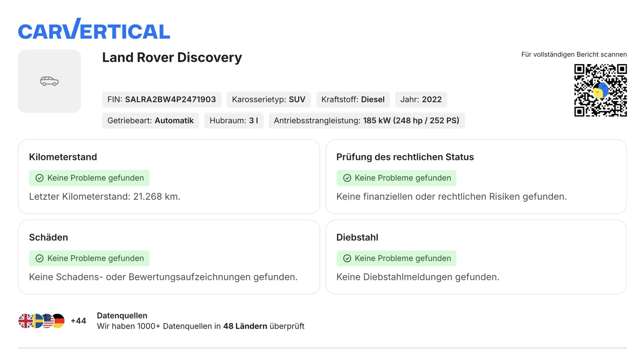Click Diebstahl 'Keine Probleme gefunden' badge
The height and width of the screenshot is (354, 644).
tap(396, 258)
